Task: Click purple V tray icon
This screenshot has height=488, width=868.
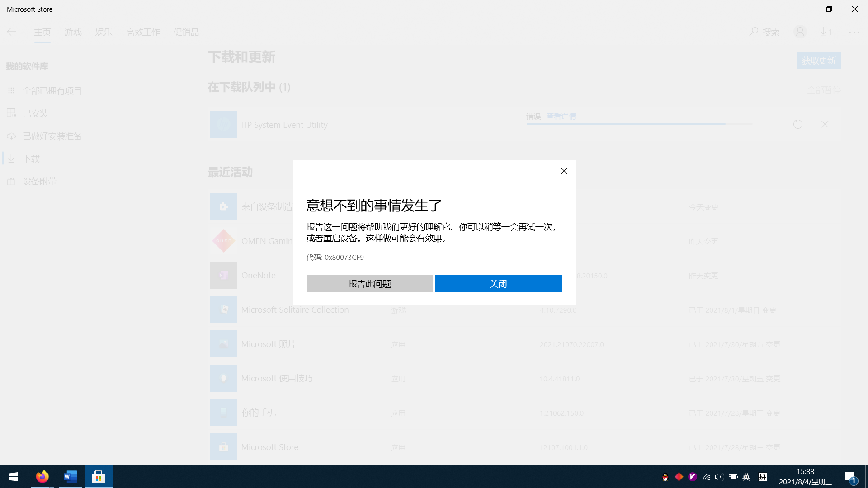Action: coord(693,477)
